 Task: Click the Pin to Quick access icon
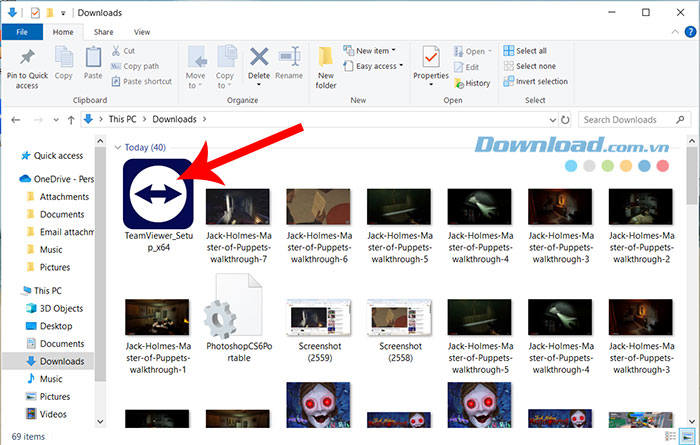[x=27, y=60]
